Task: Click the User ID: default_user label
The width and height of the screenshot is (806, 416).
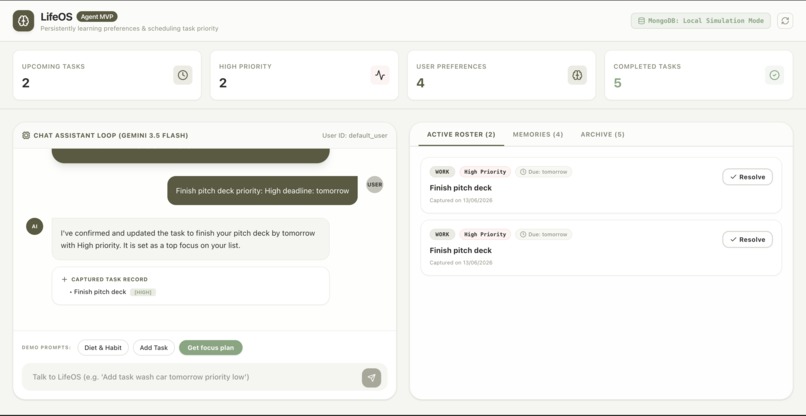Action: click(355, 136)
